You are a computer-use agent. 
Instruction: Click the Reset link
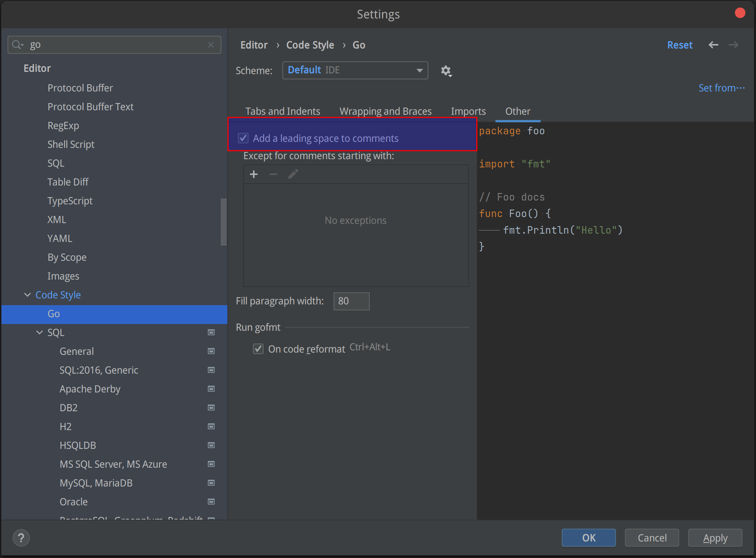point(680,45)
